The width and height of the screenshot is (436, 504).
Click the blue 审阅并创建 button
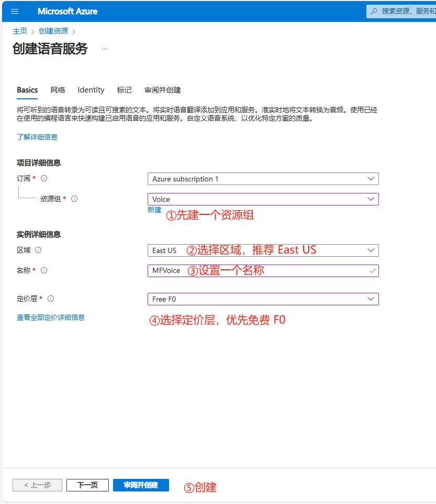click(x=141, y=485)
